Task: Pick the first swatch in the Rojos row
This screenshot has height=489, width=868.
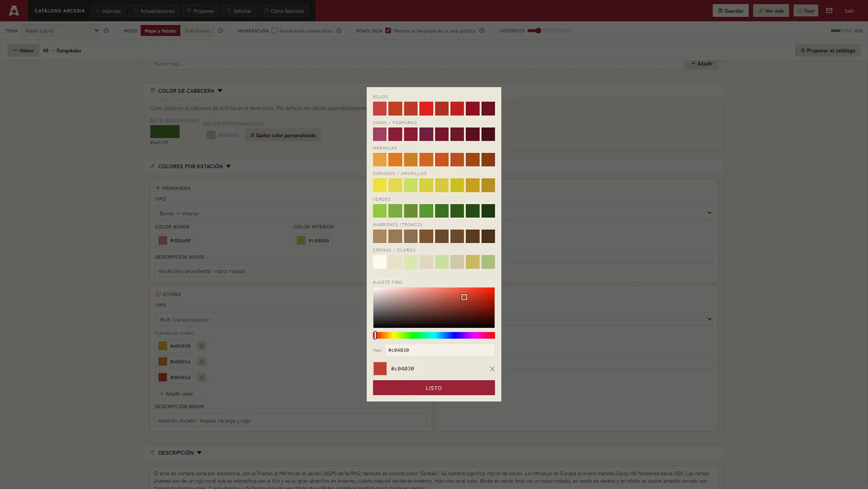Action: [x=380, y=108]
